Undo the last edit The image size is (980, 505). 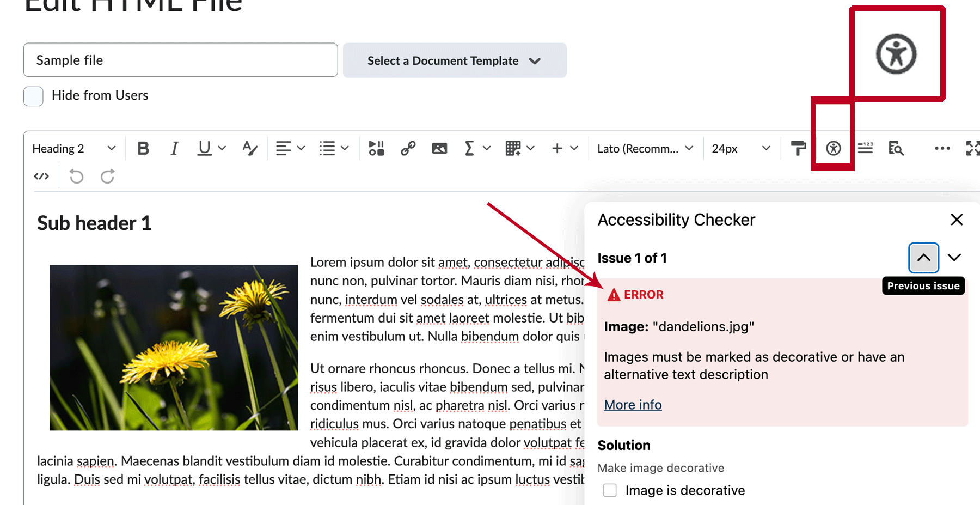click(x=76, y=177)
